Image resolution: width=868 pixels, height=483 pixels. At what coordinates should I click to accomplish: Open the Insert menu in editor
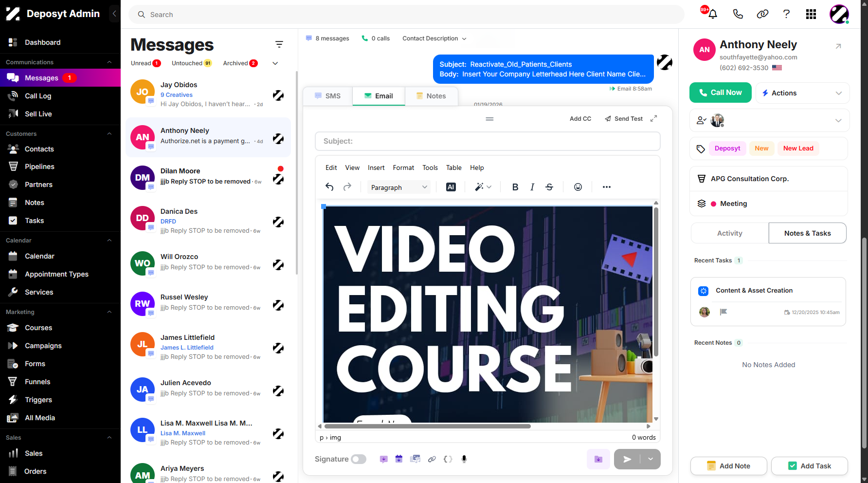(x=376, y=167)
